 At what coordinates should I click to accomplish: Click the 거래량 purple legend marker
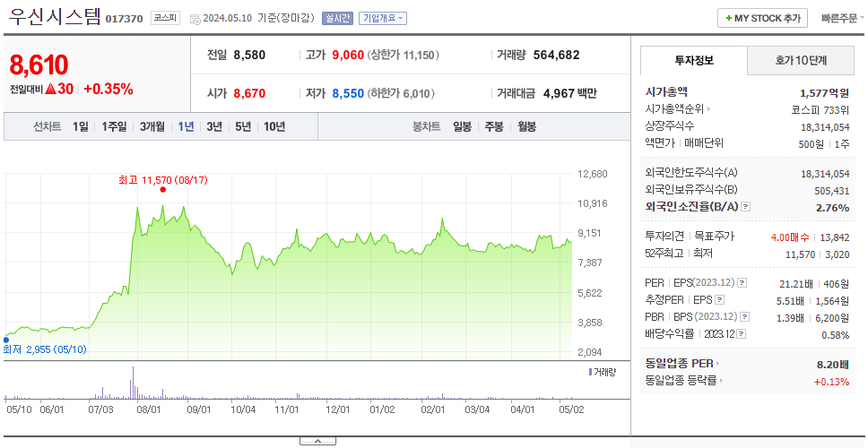pyautogui.click(x=590, y=372)
